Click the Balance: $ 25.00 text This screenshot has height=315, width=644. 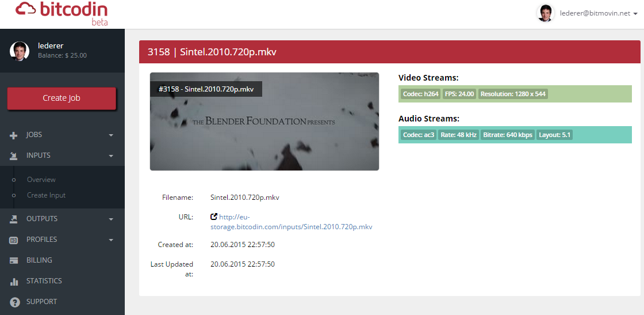(x=63, y=55)
